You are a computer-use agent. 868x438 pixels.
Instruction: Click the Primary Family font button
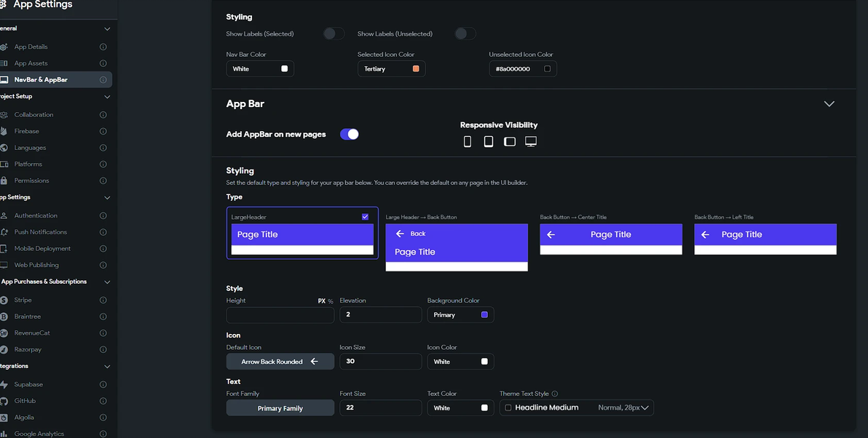[280, 408]
